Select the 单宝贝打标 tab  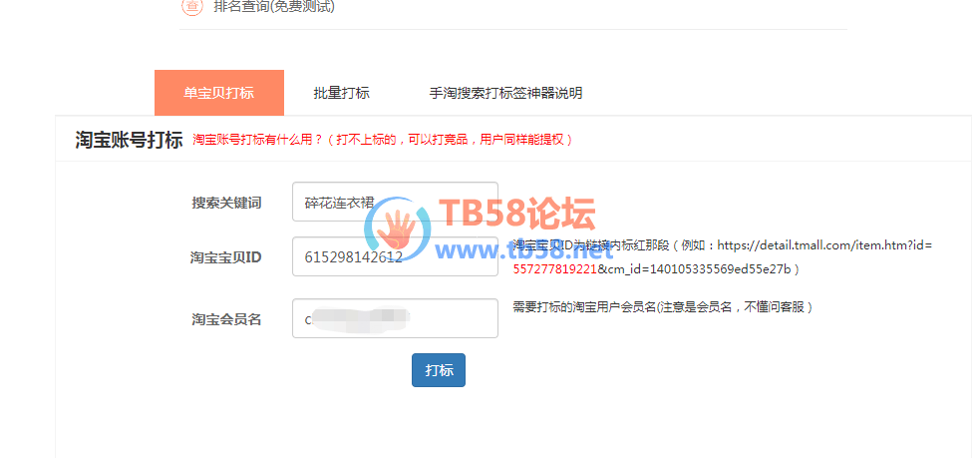click(x=218, y=93)
